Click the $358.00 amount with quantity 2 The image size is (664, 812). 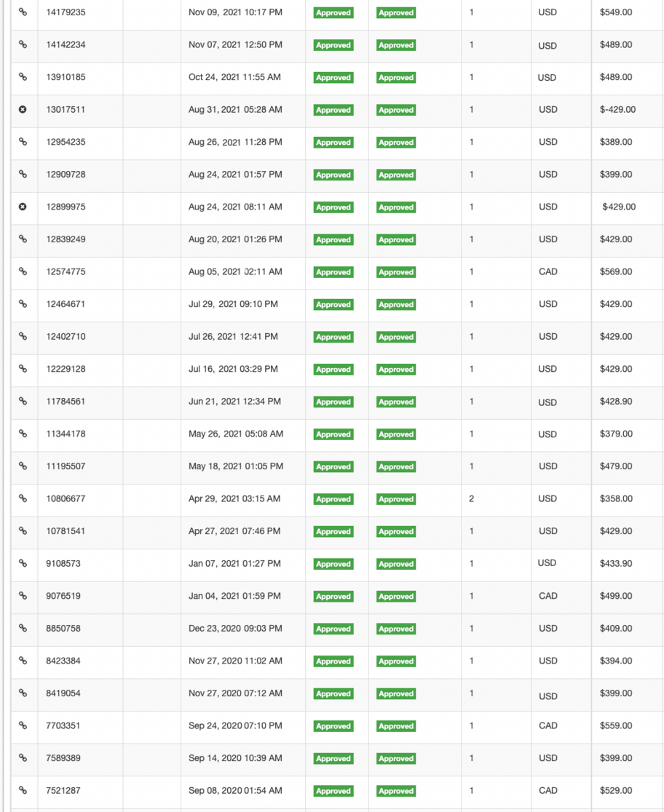(x=616, y=499)
